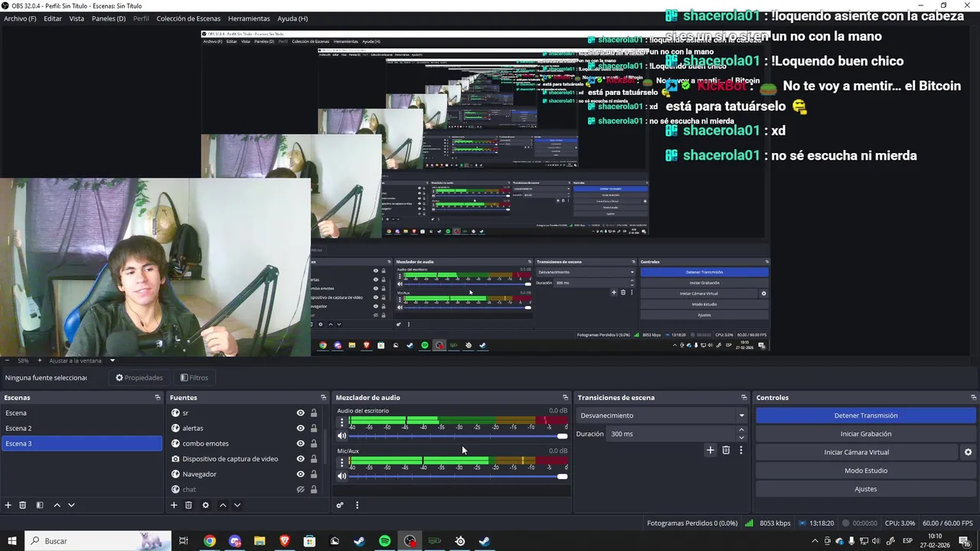The height and width of the screenshot is (551, 980).
Task: Unlock Dispositivo de captura de video source
Action: [x=313, y=459]
